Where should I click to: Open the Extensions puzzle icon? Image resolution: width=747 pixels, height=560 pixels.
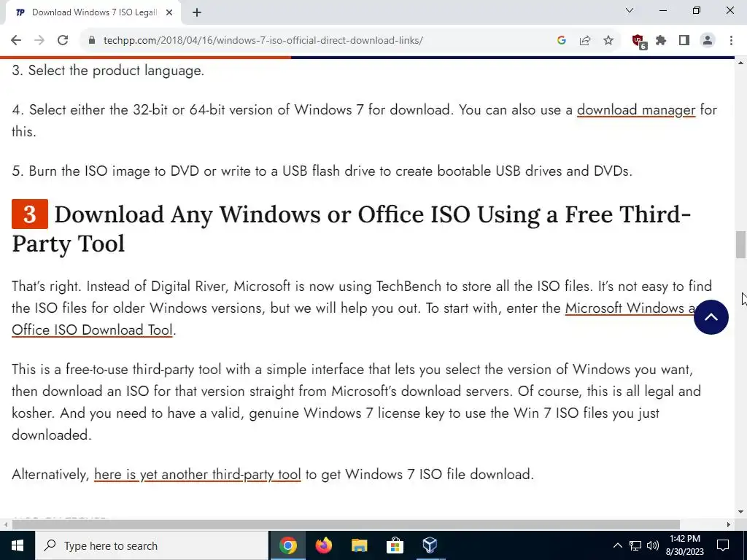pos(661,41)
